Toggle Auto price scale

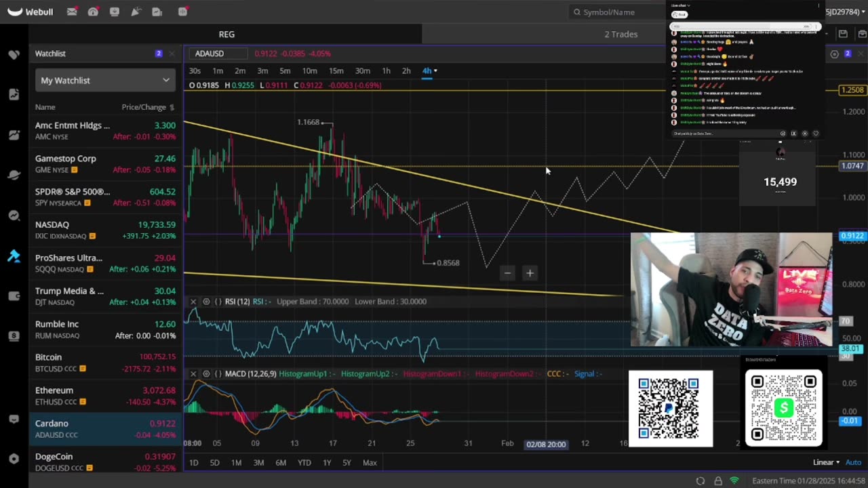pos(853,462)
